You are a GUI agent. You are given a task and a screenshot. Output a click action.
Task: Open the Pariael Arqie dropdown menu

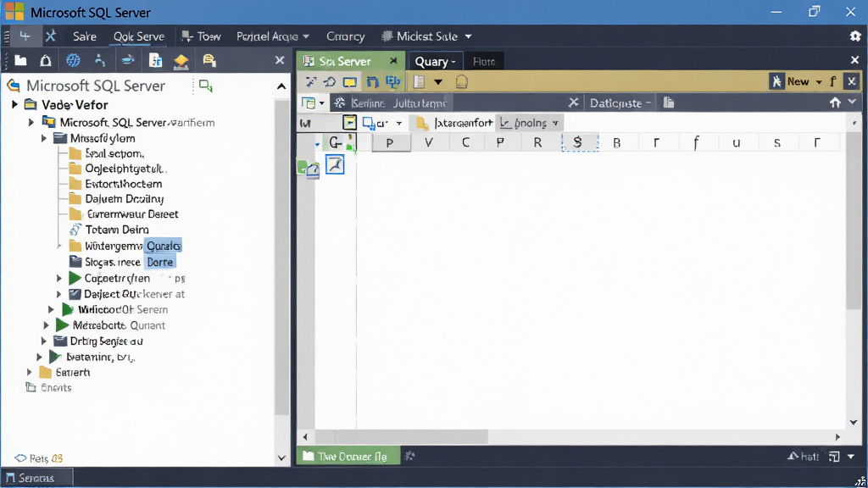[x=272, y=36]
